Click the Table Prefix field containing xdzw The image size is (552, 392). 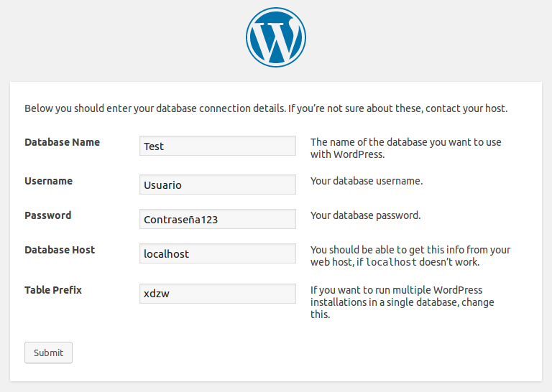218,294
